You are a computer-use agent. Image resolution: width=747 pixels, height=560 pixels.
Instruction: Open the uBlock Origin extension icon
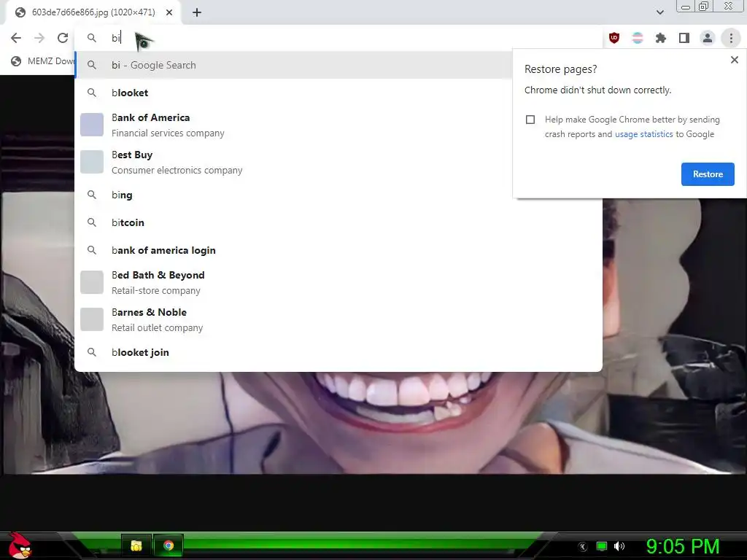614,38
